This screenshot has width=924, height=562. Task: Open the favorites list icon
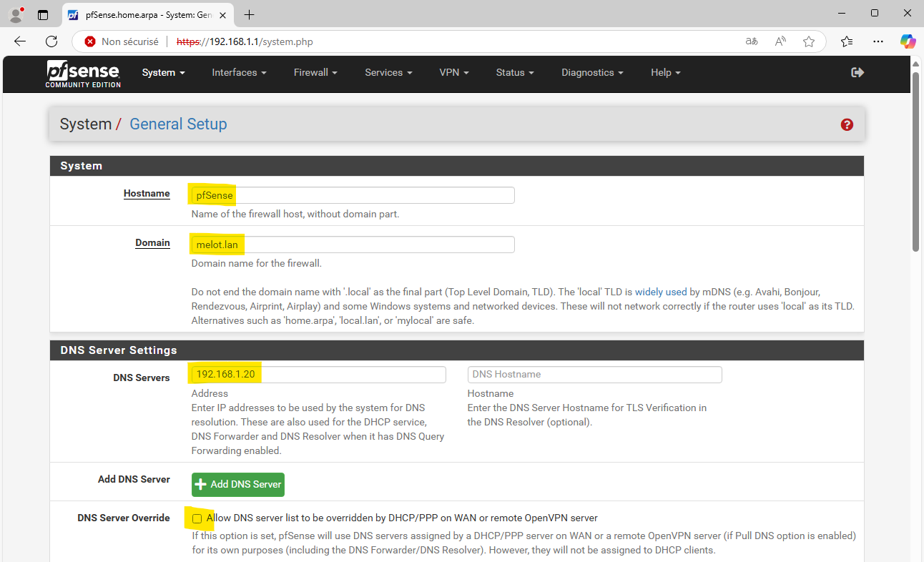point(847,41)
